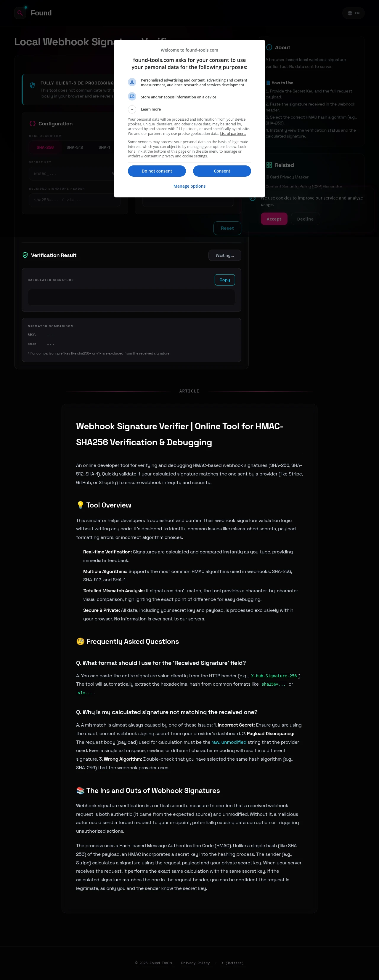This screenshot has width=379, height=980.
Task: Open the Privacy Policy footer link
Action: pos(195,963)
